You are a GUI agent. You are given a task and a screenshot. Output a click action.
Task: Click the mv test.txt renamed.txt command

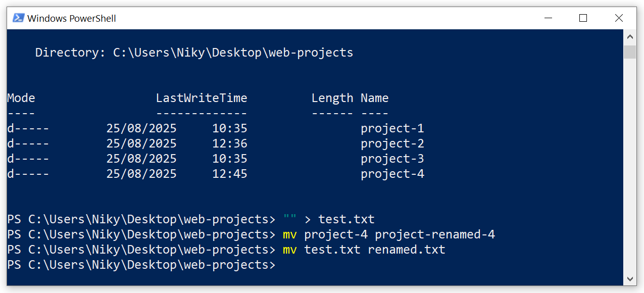364,249
